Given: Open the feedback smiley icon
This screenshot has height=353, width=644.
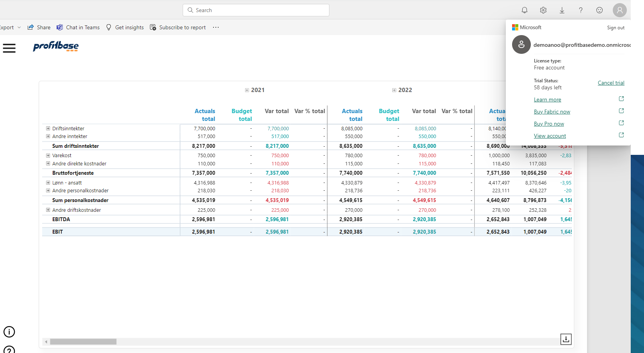Looking at the screenshot, I should pos(600,10).
